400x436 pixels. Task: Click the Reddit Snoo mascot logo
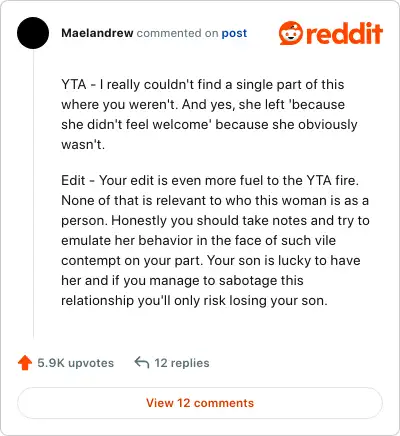291,33
